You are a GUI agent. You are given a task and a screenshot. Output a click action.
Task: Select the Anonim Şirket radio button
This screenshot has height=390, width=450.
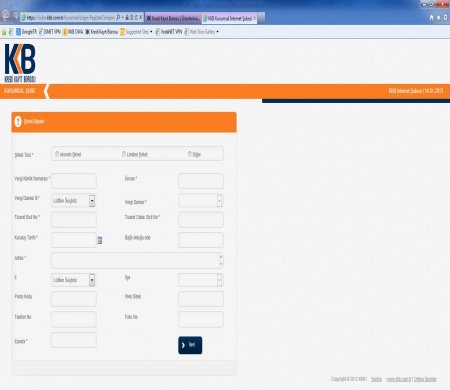(x=57, y=154)
